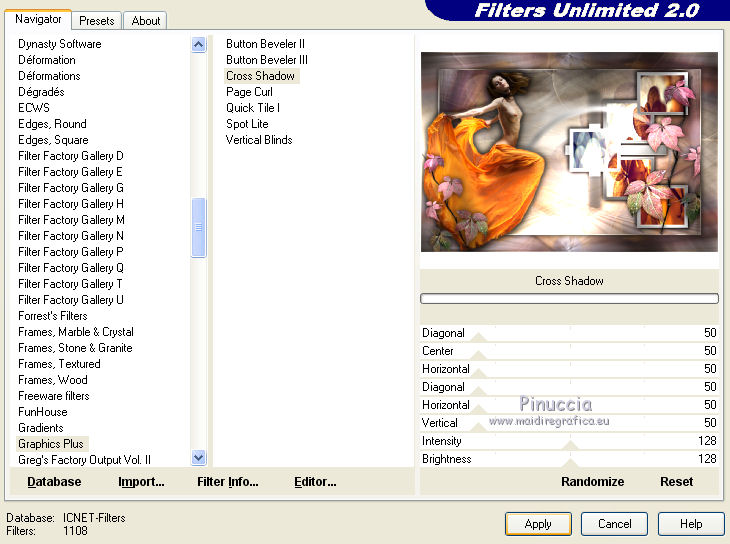Open Filter Info...

[x=228, y=482]
